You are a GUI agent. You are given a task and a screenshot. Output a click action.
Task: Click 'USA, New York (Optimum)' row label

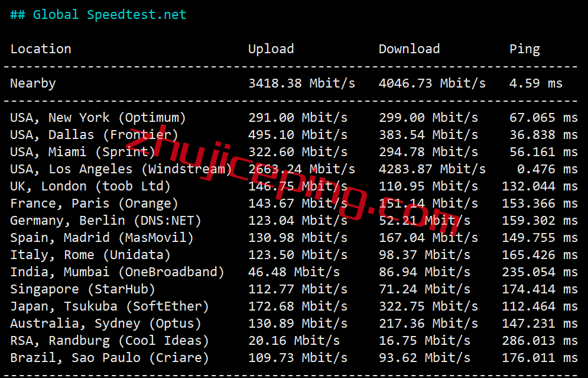click(98, 118)
